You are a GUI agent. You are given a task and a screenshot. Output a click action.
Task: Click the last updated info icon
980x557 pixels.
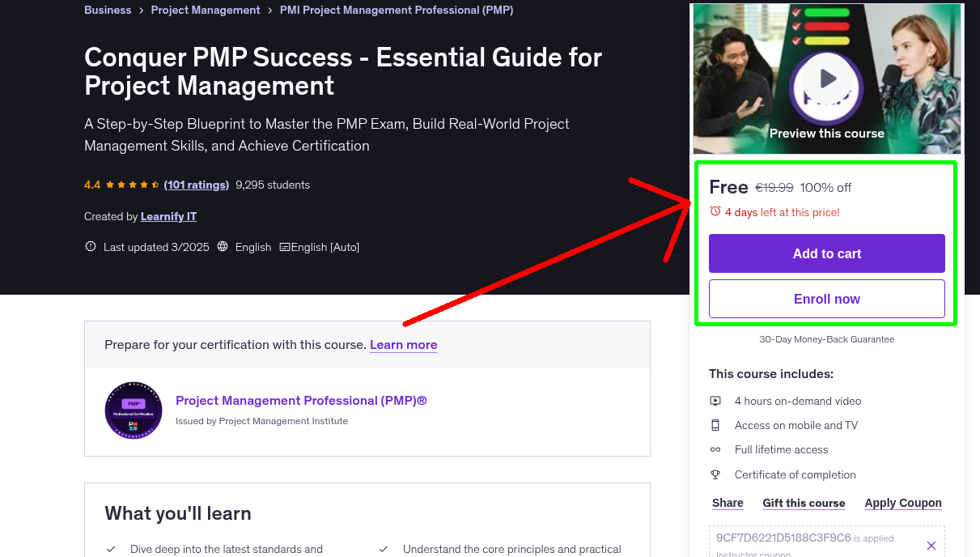91,247
